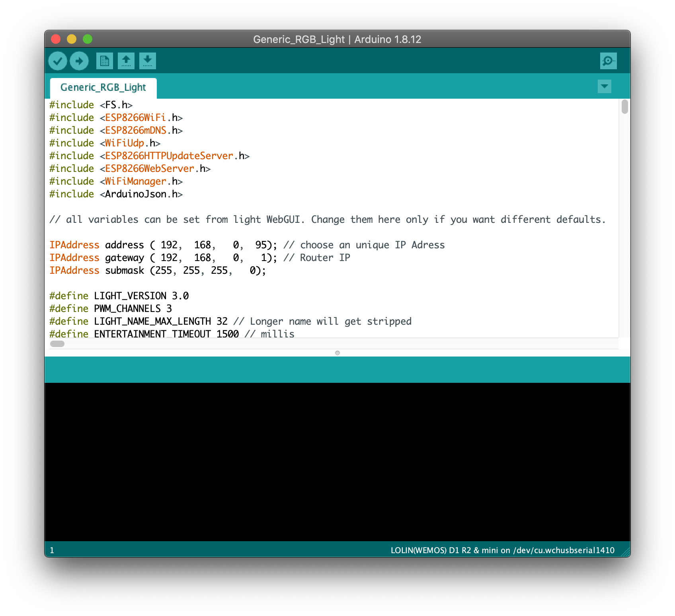Click the 'ENTERTAINMENT_TIMEOUT 1500' define line
Viewport: 675px width, 616px height.
(x=172, y=333)
